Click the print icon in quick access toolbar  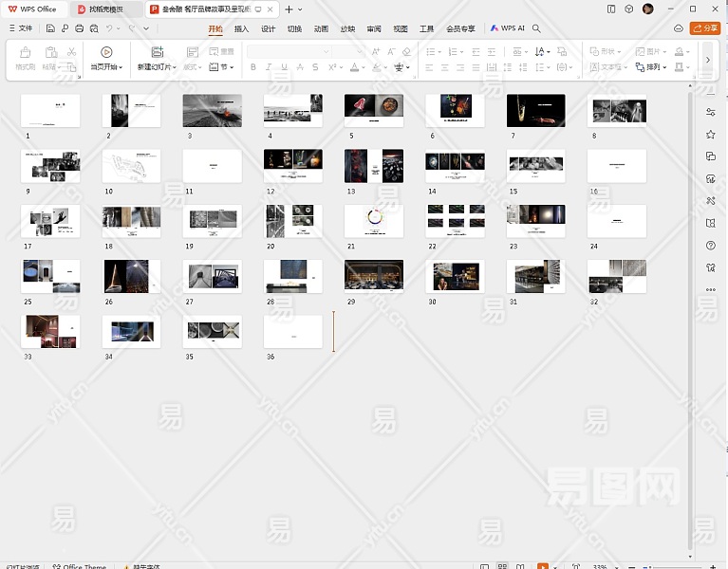tap(79, 28)
